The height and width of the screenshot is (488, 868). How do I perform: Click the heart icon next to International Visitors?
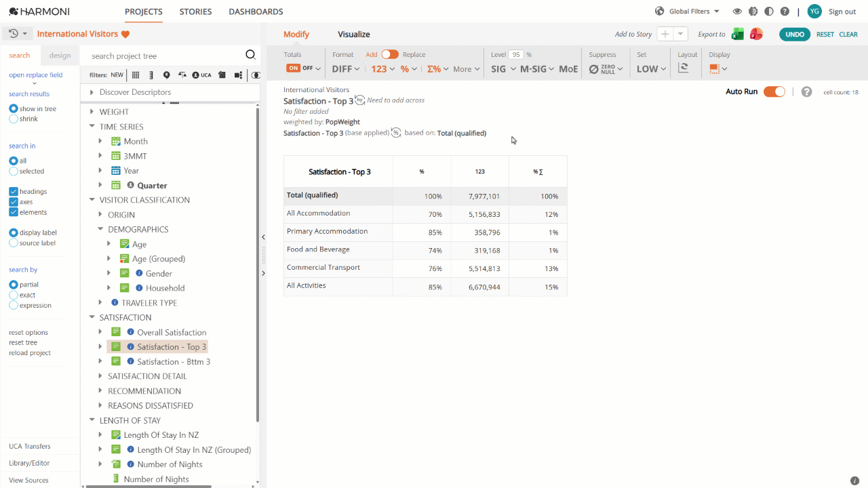click(125, 34)
